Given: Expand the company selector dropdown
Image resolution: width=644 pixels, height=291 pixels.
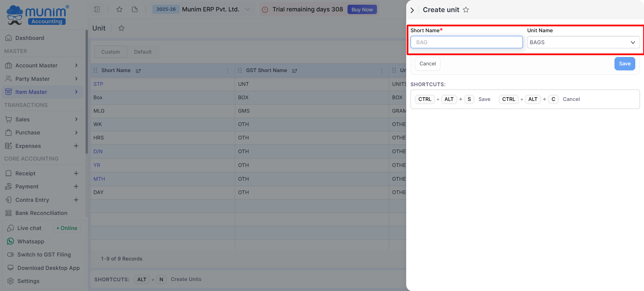Looking at the screenshot, I should click(247, 9).
